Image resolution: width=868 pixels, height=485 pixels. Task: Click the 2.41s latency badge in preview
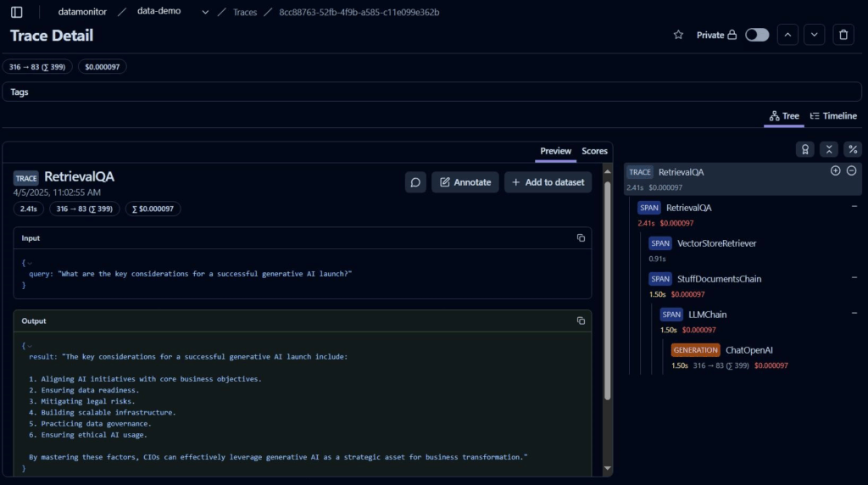point(28,209)
